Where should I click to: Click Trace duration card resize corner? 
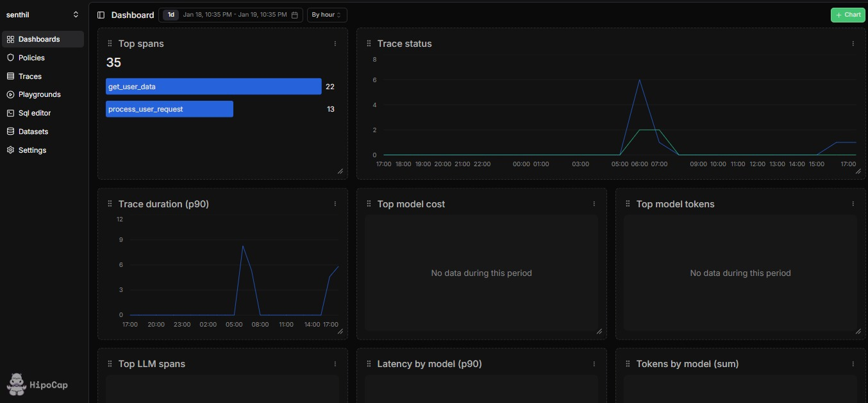(340, 332)
